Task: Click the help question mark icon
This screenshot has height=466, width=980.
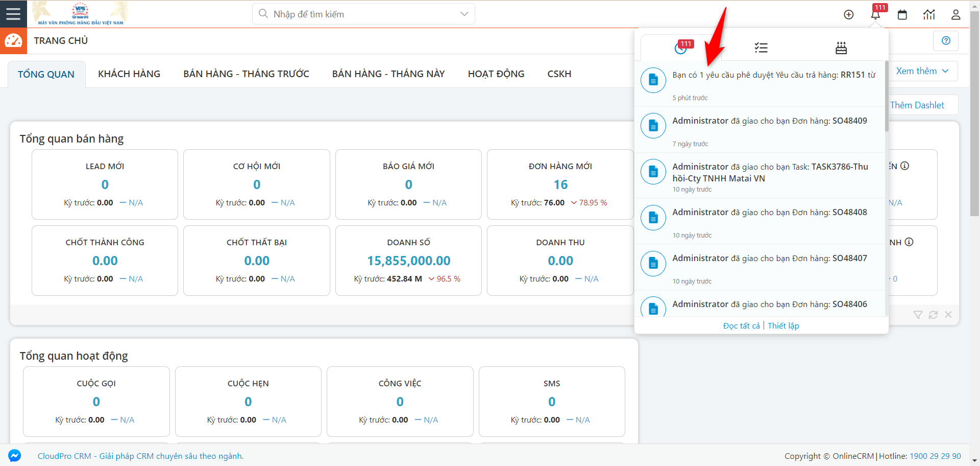Action: coord(946,41)
